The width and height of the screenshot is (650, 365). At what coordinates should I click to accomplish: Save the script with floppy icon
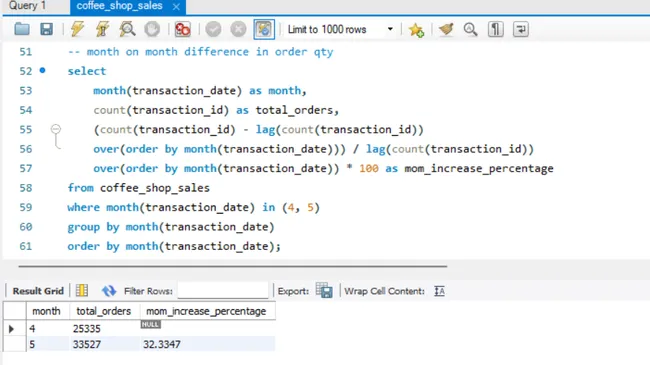46,29
